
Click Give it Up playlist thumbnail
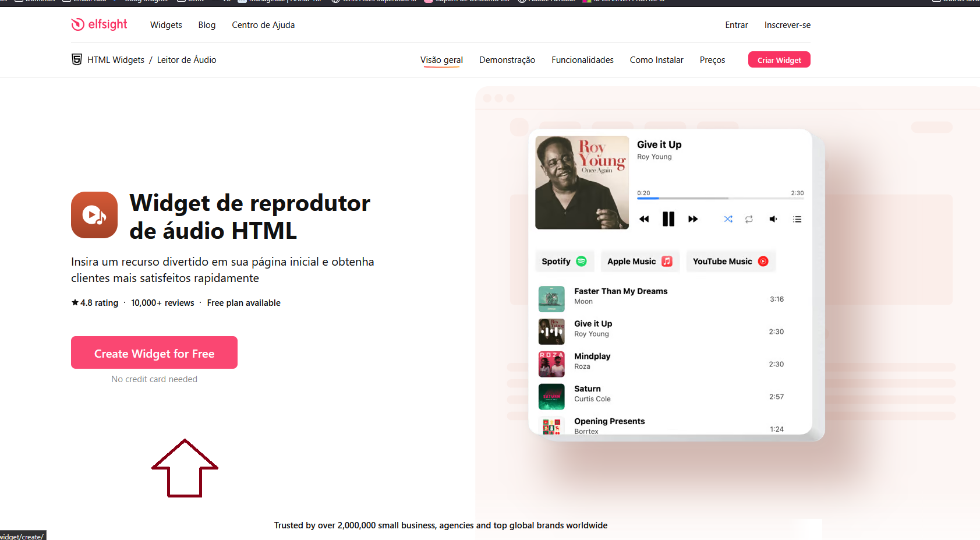pos(551,332)
